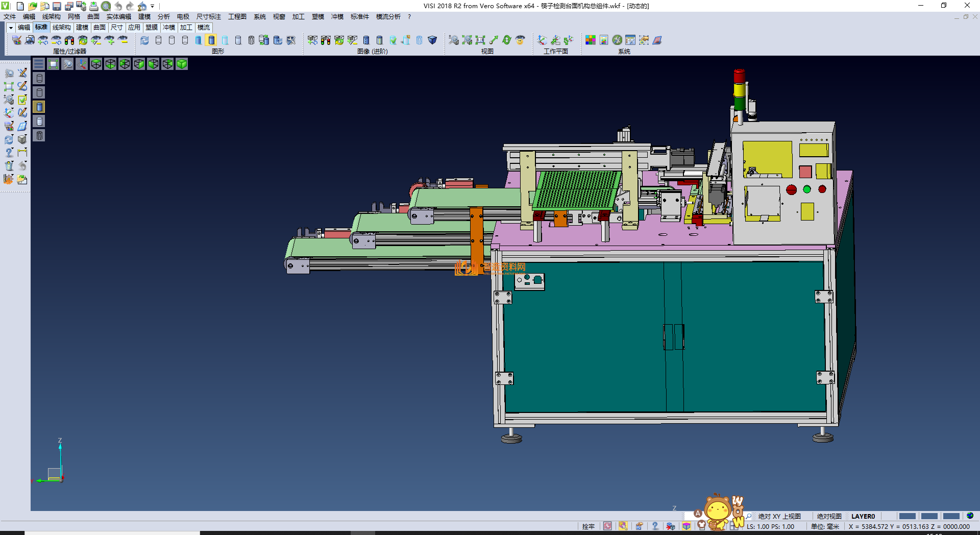Click the refresh graphics icon in 图形 group

coord(145,40)
